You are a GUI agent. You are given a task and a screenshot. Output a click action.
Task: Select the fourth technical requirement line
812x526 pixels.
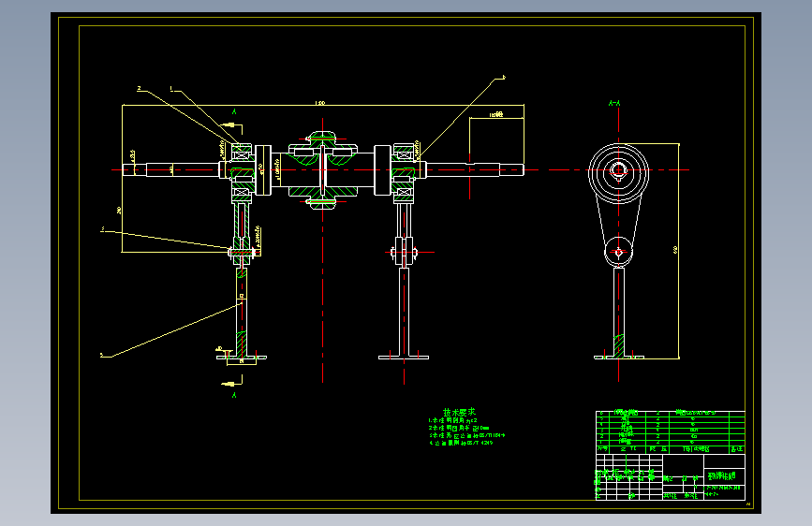[x=461, y=443]
